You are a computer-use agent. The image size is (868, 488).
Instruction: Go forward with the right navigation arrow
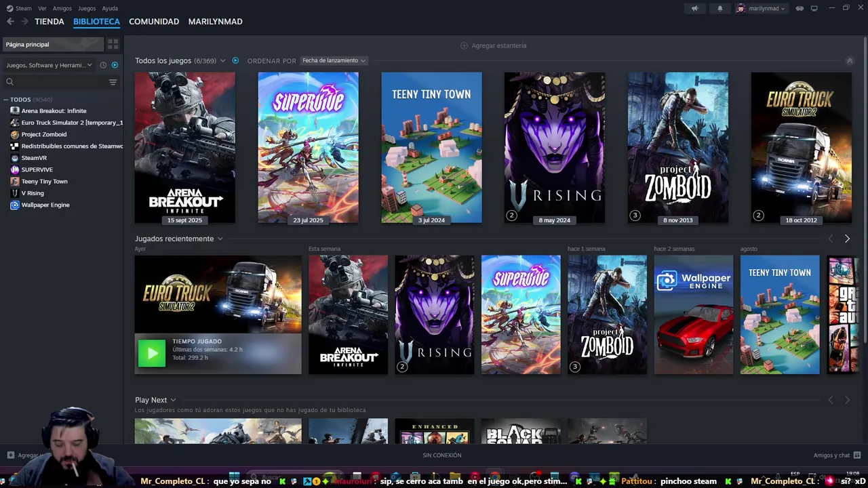pyautogui.click(x=24, y=22)
